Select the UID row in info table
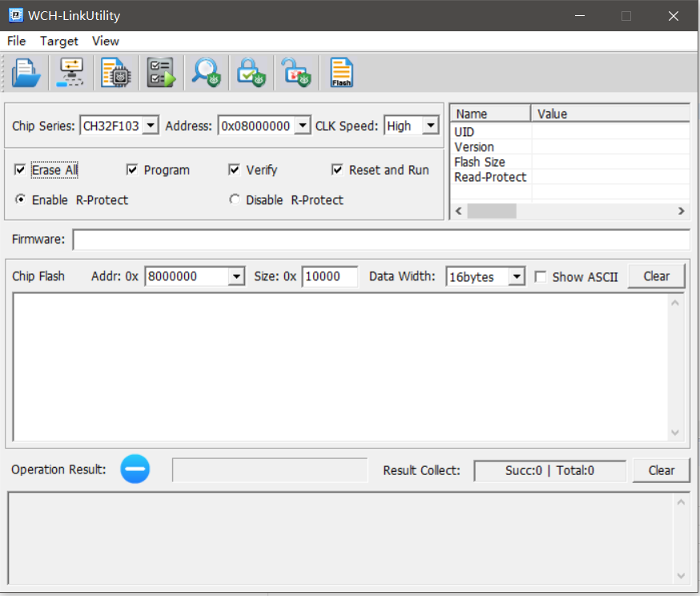Image resolution: width=700 pixels, height=596 pixels. pos(570,132)
